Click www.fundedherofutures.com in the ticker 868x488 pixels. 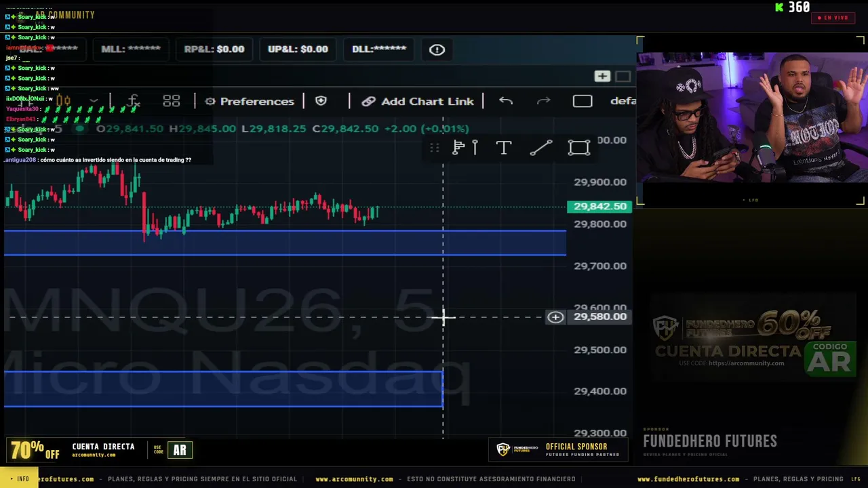tap(688, 479)
